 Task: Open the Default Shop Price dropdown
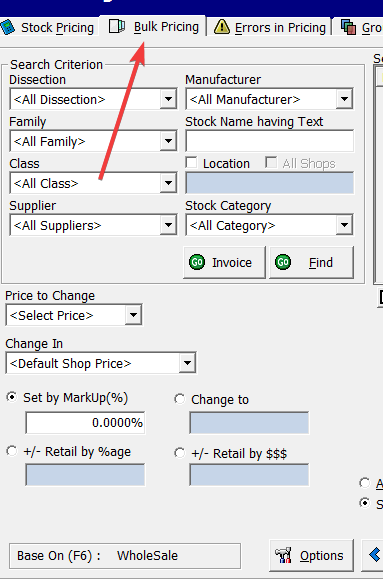(x=187, y=363)
